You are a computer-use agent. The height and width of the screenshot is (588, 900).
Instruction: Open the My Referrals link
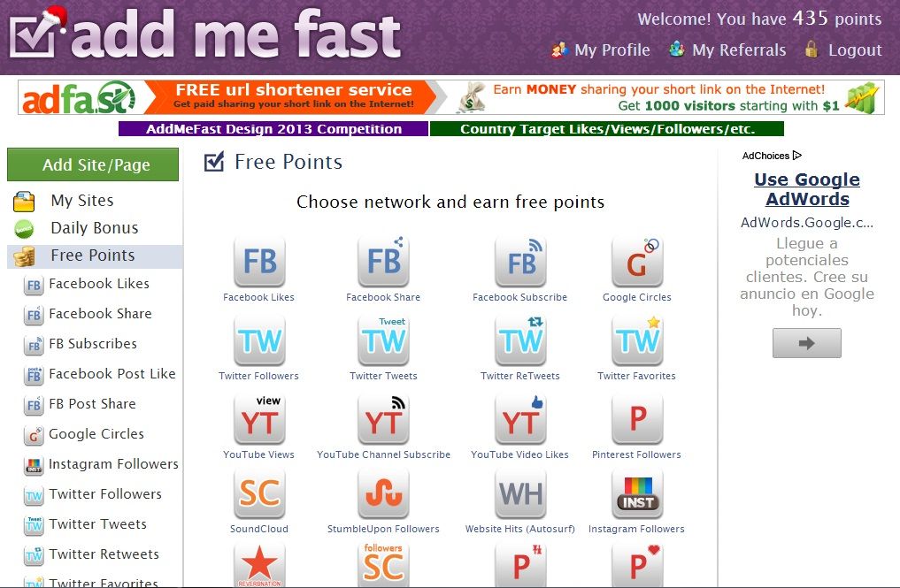(x=739, y=50)
